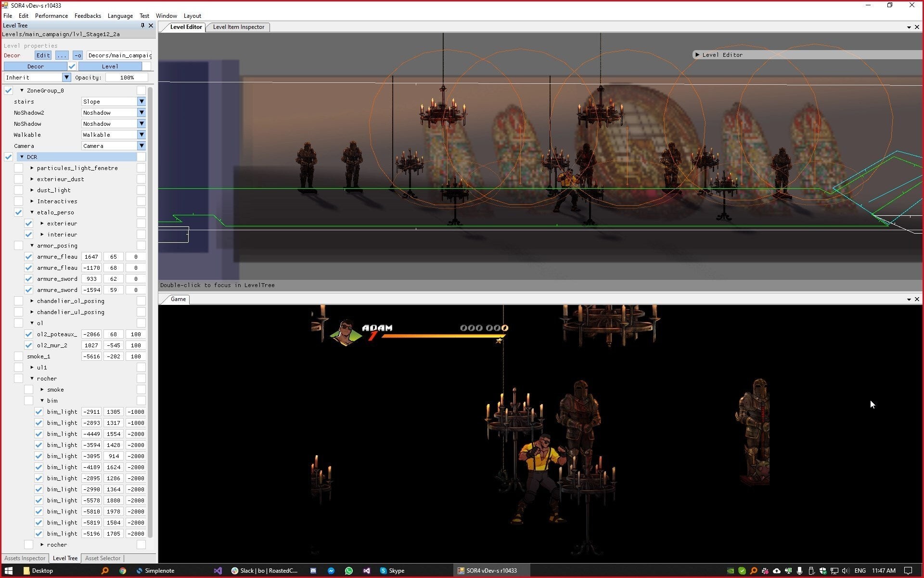Expand the particules_light_fenetre tree node

click(32, 168)
